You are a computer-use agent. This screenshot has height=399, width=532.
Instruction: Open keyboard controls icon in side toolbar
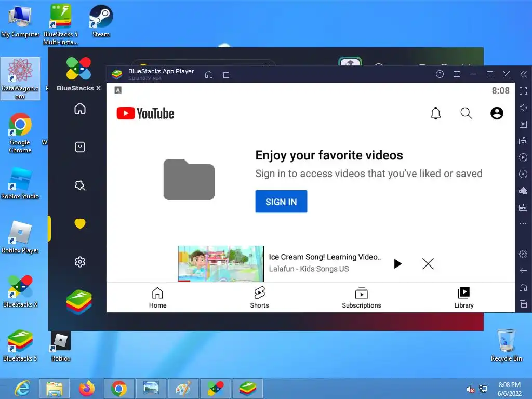(x=523, y=141)
